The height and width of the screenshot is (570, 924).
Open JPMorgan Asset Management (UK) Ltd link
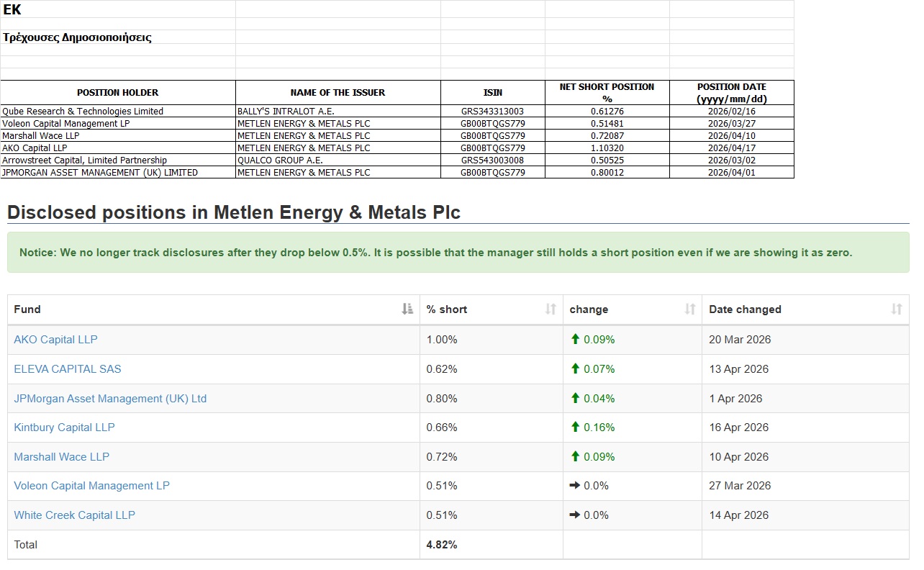click(x=110, y=399)
